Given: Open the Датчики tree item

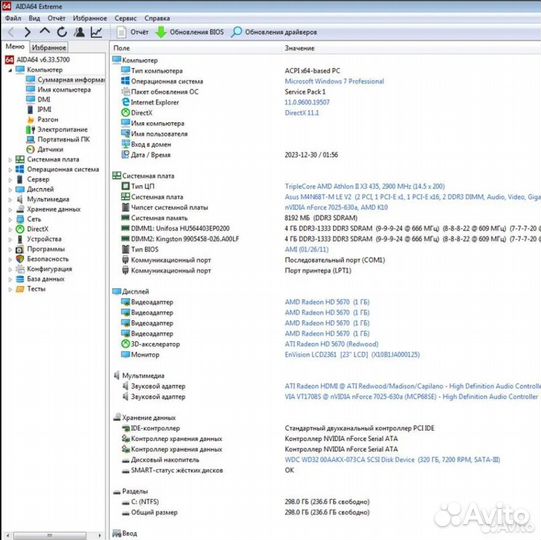Looking at the screenshot, I should 50,149.
